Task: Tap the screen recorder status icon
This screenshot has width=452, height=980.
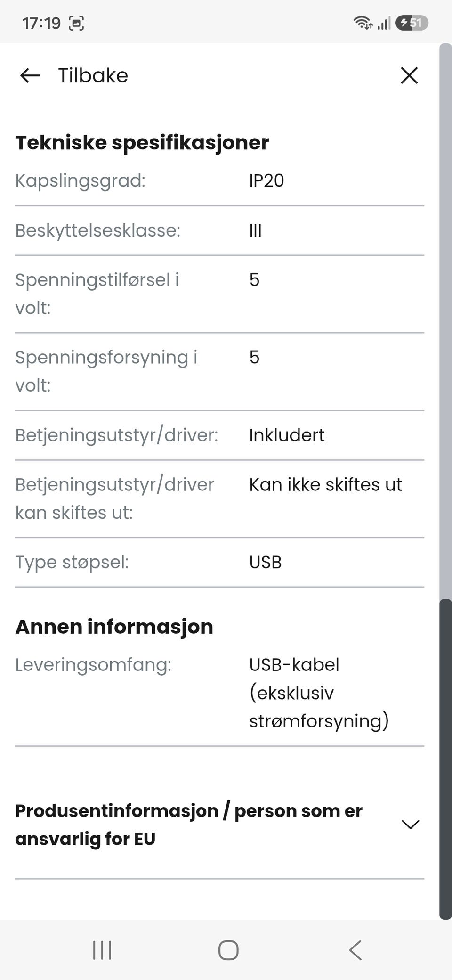Action: click(76, 23)
